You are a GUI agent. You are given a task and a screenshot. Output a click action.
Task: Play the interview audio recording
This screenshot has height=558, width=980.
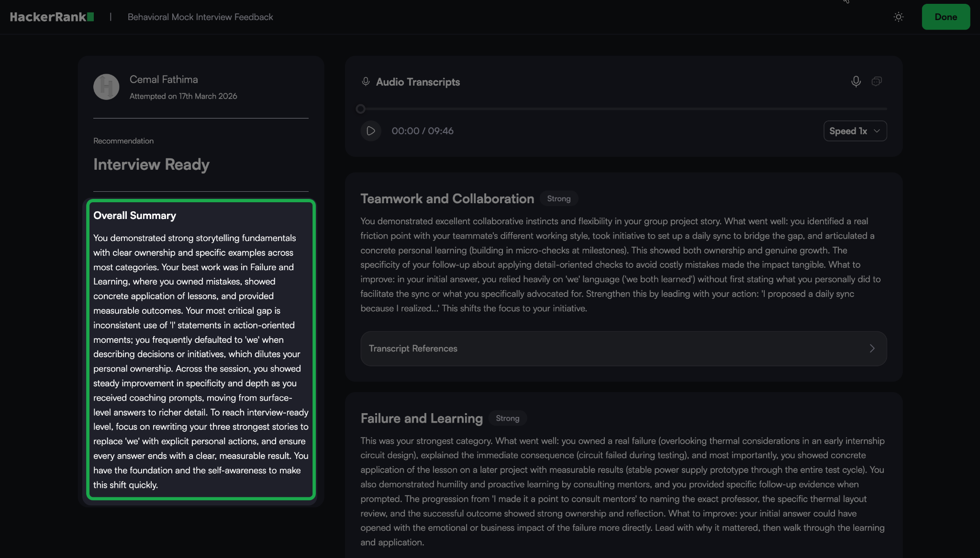point(371,131)
